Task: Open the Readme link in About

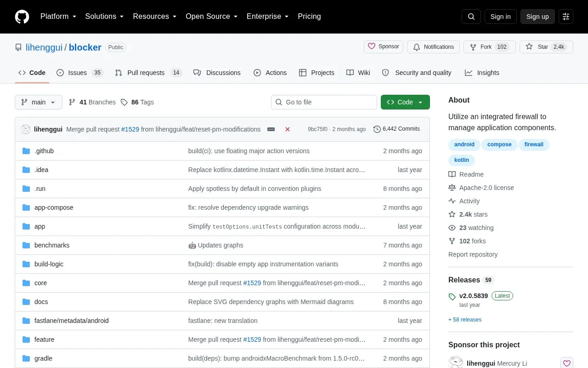Action: [466, 174]
